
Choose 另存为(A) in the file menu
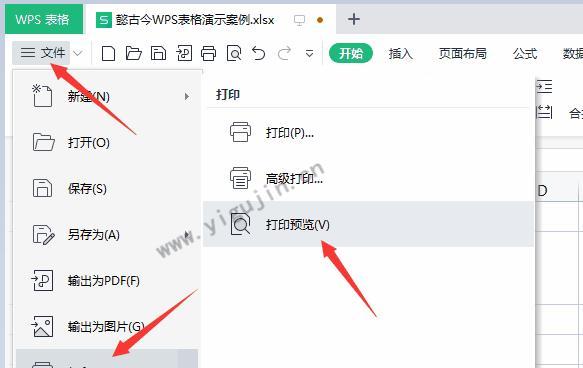(x=107, y=235)
